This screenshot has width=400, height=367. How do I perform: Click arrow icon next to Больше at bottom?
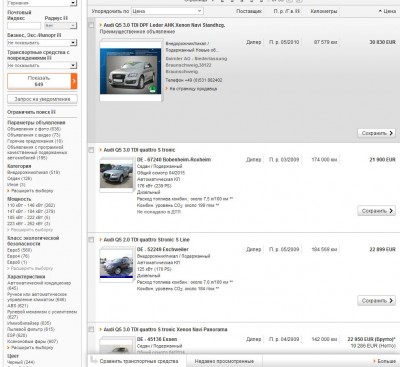click(x=374, y=361)
